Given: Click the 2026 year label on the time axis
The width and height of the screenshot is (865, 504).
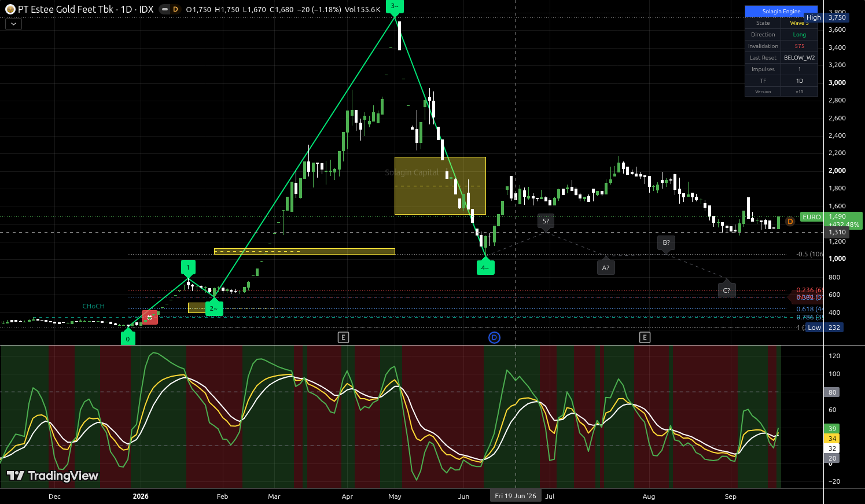Looking at the screenshot, I should click(x=141, y=496).
